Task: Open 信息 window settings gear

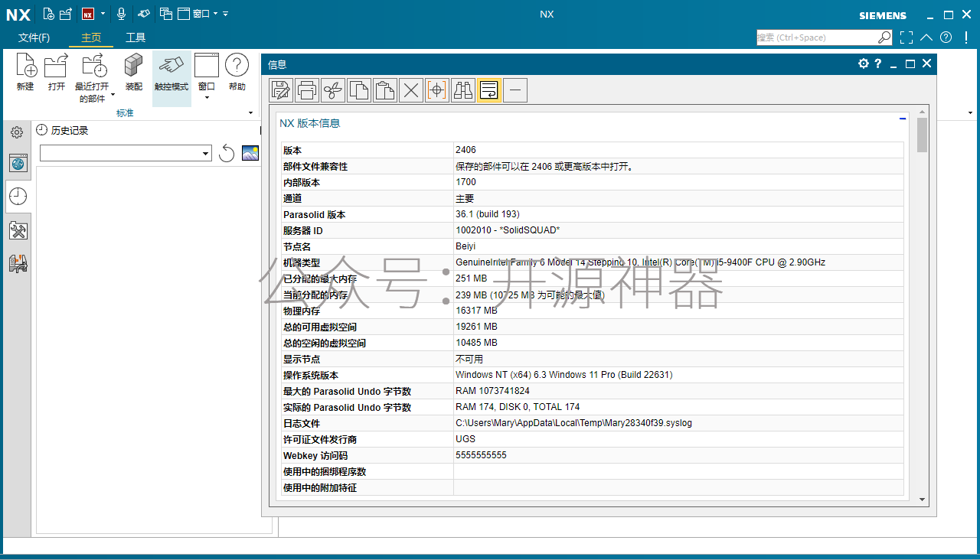Action: [x=864, y=64]
